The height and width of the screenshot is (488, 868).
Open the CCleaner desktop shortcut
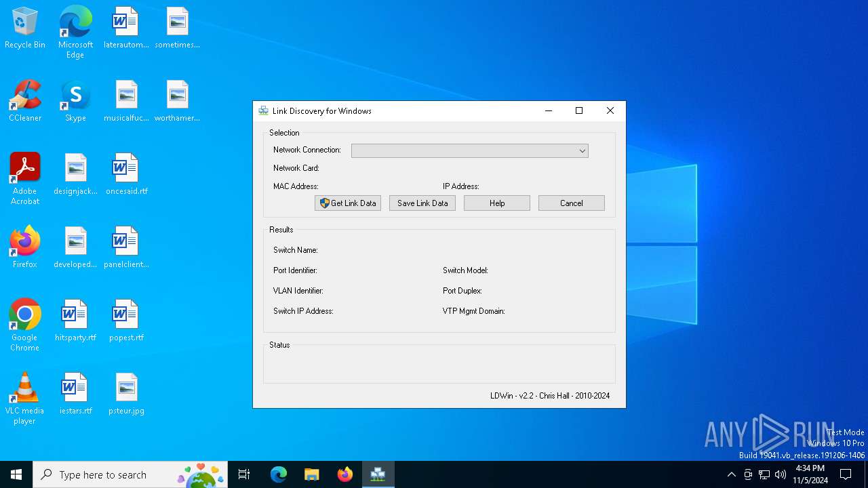[x=25, y=102]
